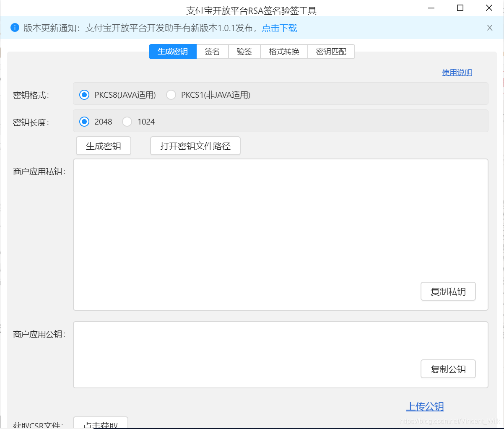The width and height of the screenshot is (504, 429).
Task: Maximize the RSA tool window
Action: (x=460, y=8)
